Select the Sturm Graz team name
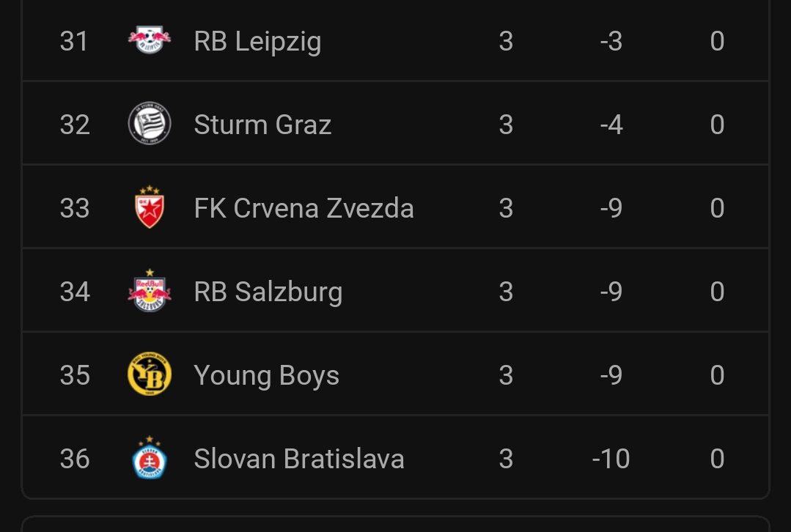791x532 pixels. click(262, 125)
